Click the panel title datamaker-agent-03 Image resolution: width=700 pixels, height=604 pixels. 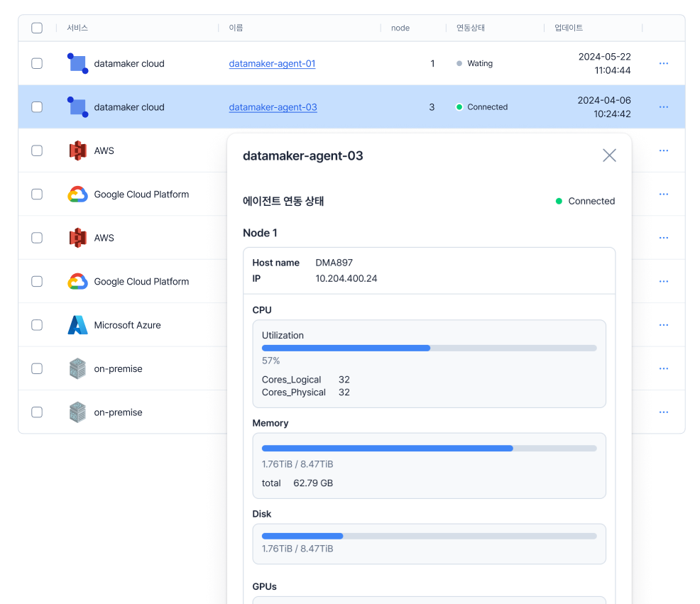coord(302,156)
